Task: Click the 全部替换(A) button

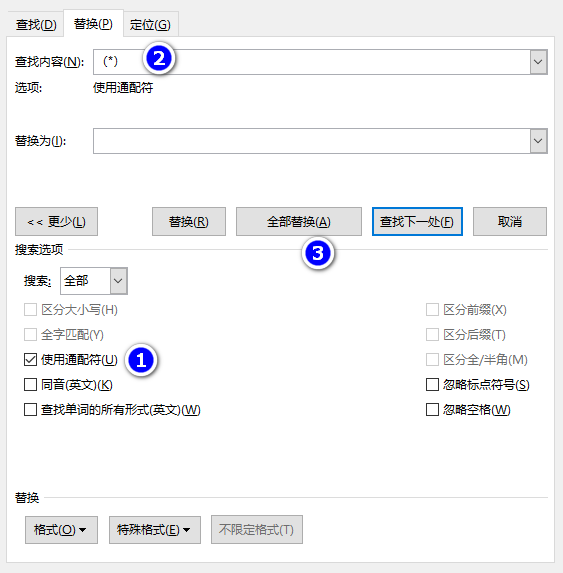Action: [299, 222]
